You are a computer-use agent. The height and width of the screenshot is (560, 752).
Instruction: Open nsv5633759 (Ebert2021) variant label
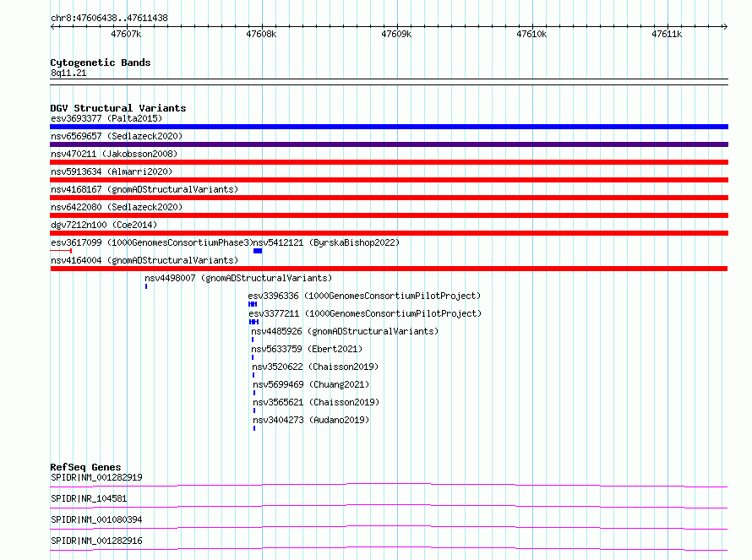pyautogui.click(x=307, y=349)
